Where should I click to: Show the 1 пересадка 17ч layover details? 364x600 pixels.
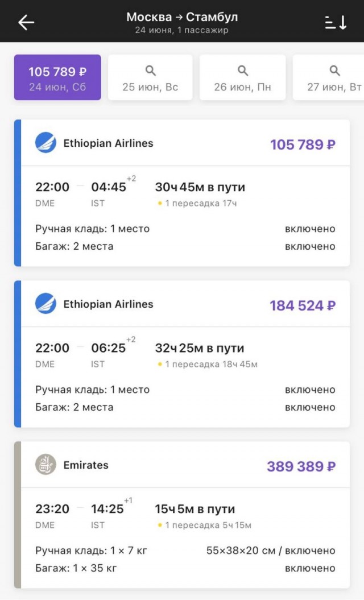pyautogui.click(x=193, y=203)
